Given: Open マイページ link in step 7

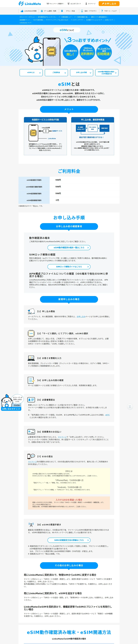Looking at the screenshot, I should click(32, 462).
